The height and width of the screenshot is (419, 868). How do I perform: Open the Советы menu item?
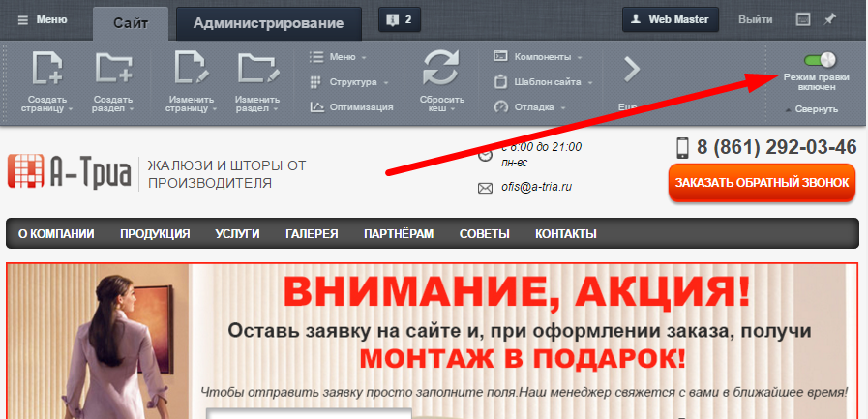click(x=485, y=233)
